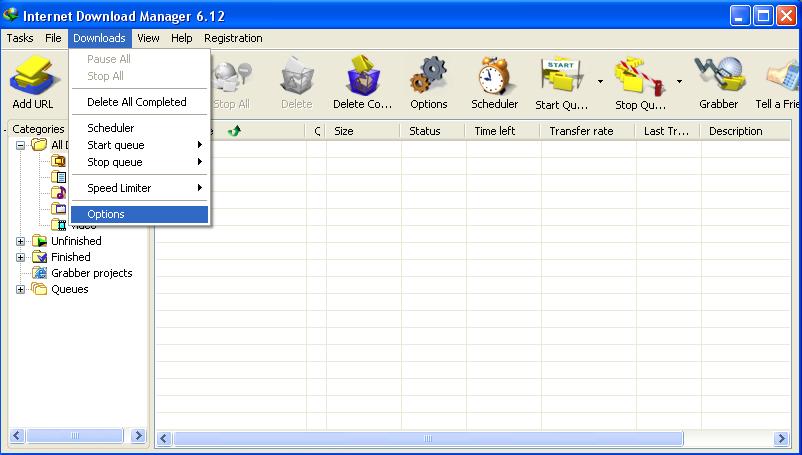Select the Queues folder icon
Image resolution: width=802 pixels, height=455 pixels.
point(39,289)
